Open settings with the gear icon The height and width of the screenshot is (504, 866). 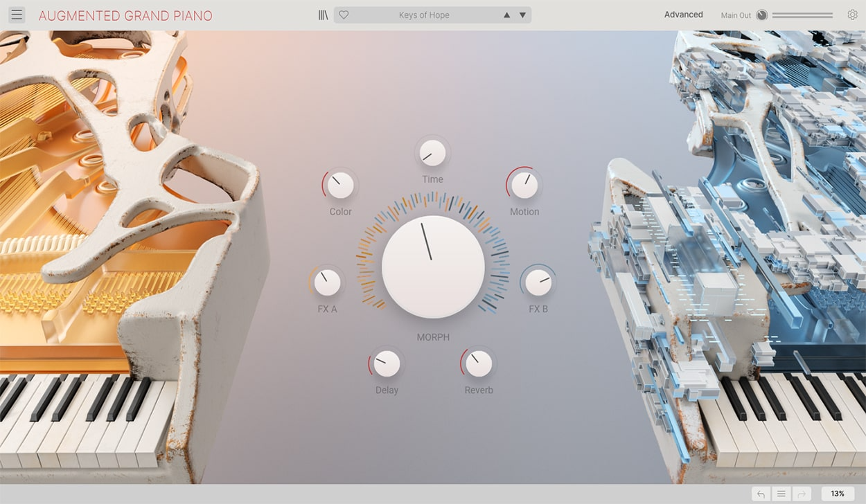point(852,15)
